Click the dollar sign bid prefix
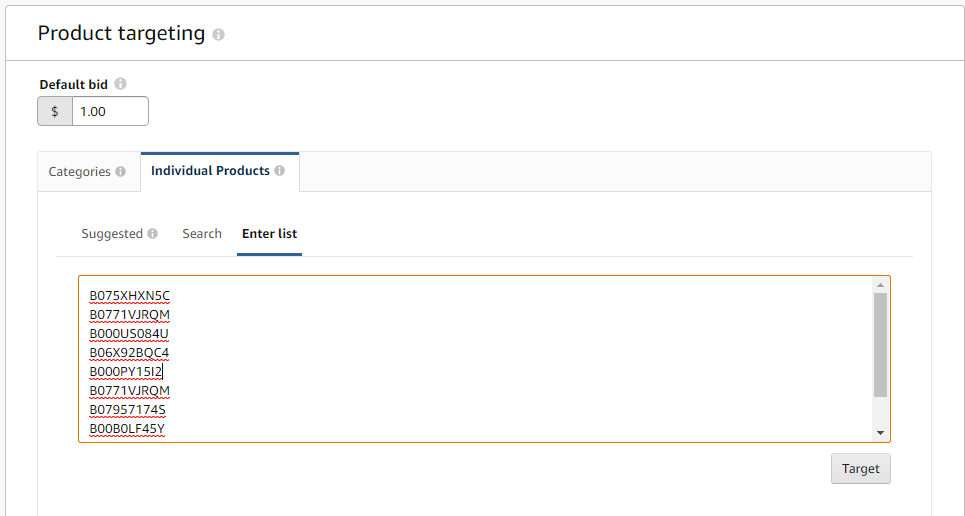This screenshot has width=965, height=516. click(55, 111)
